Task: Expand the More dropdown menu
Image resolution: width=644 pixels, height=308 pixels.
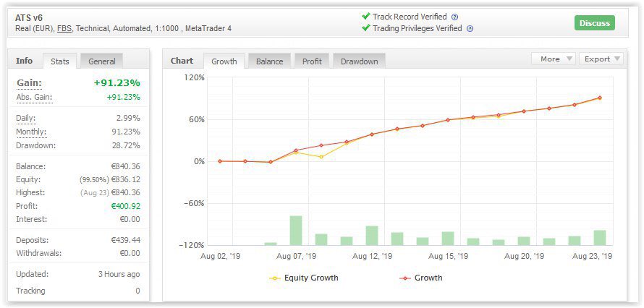Action: coord(554,59)
